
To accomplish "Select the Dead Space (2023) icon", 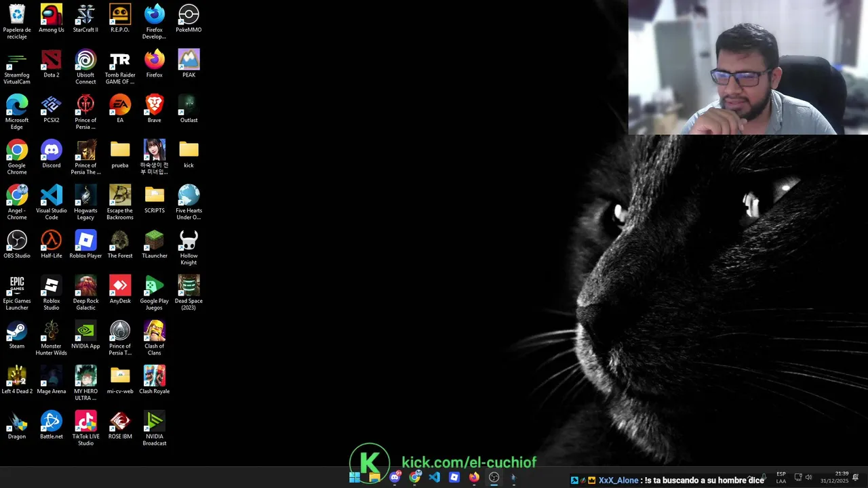I will coord(189,292).
